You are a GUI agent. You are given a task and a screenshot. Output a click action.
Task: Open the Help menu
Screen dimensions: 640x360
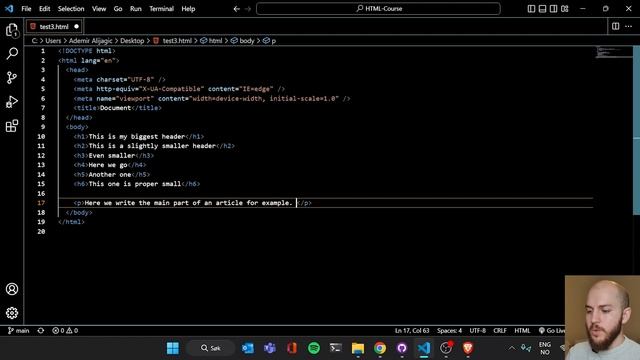coord(188,9)
